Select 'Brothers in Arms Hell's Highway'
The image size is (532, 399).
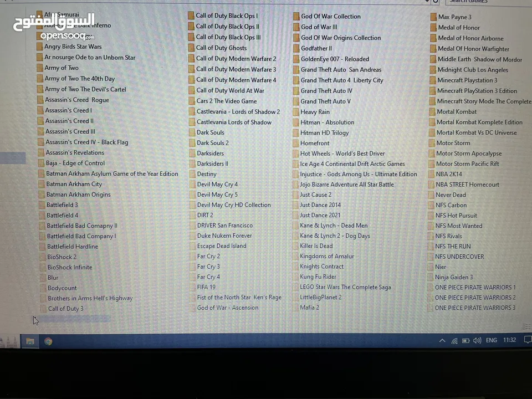(x=90, y=298)
